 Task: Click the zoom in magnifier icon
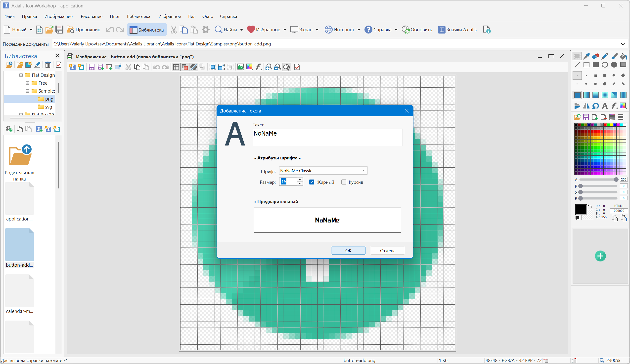(269, 67)
